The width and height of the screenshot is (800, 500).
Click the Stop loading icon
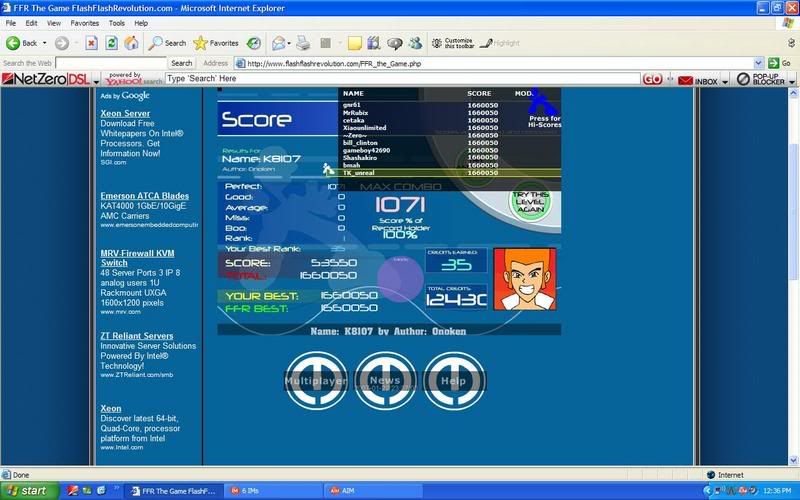(91, 43)
